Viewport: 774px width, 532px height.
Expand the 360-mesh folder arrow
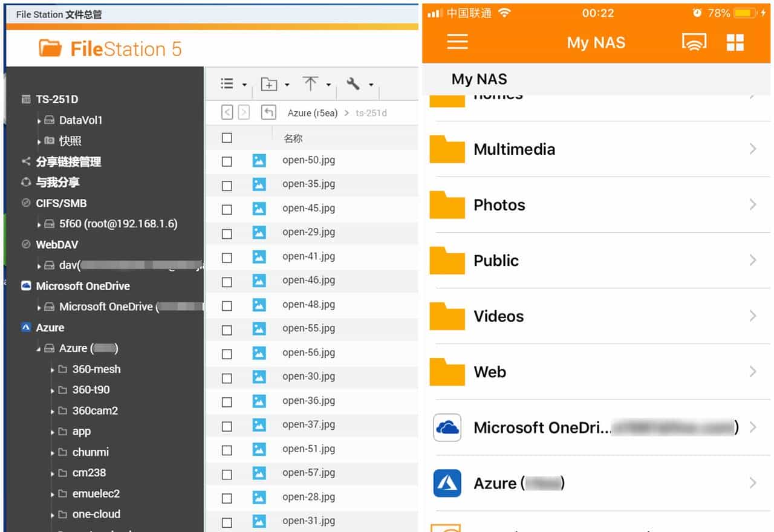click(53, 370)
